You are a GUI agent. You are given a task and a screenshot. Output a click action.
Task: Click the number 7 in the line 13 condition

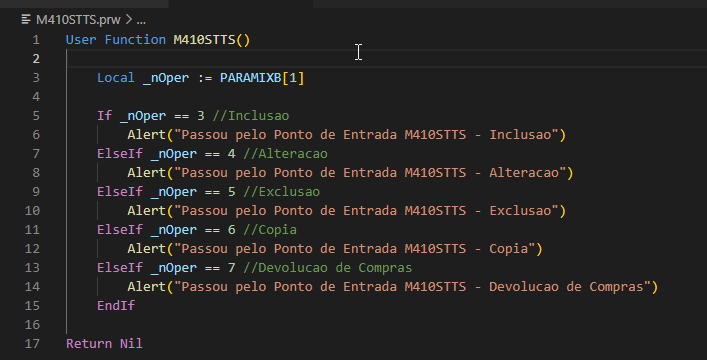click(x=232, y=267)
